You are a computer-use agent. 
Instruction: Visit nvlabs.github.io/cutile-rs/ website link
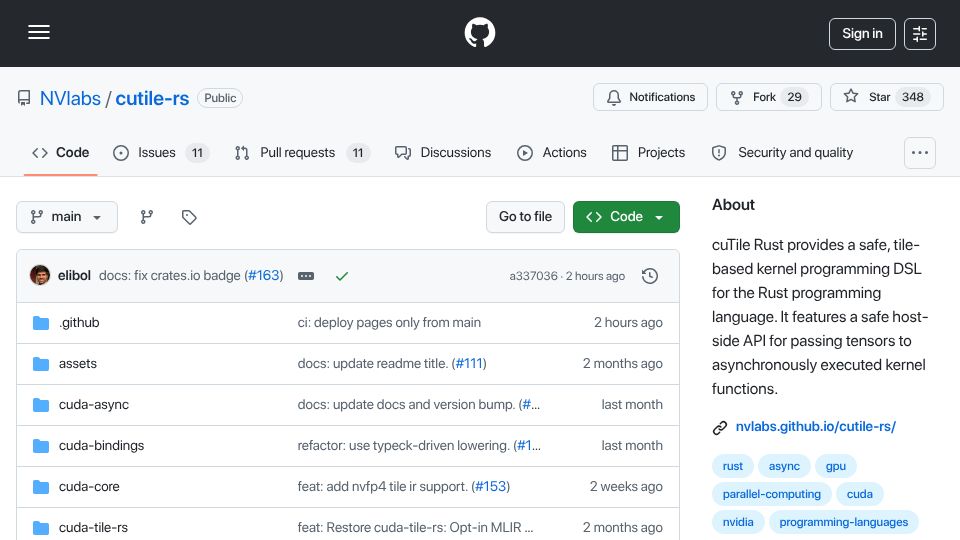[x=816, y=427]
